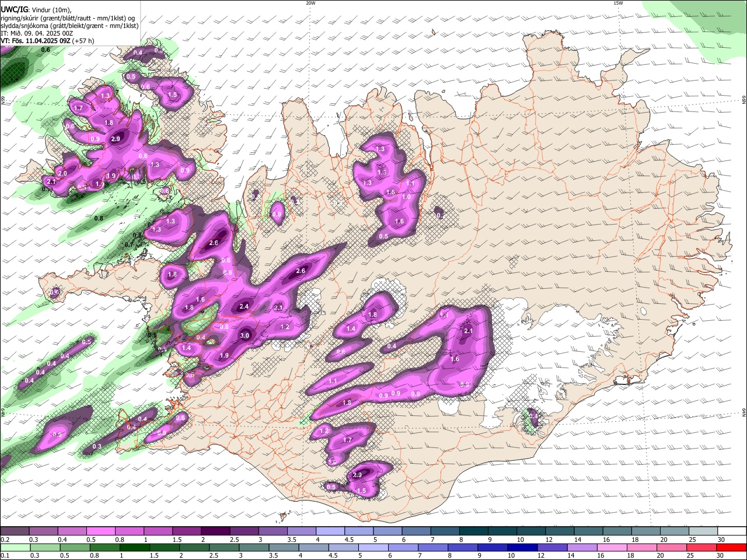Click the red 30+ swatch on the rain legend
Viewport: 747px width, 560px height.
click(731, 547)
